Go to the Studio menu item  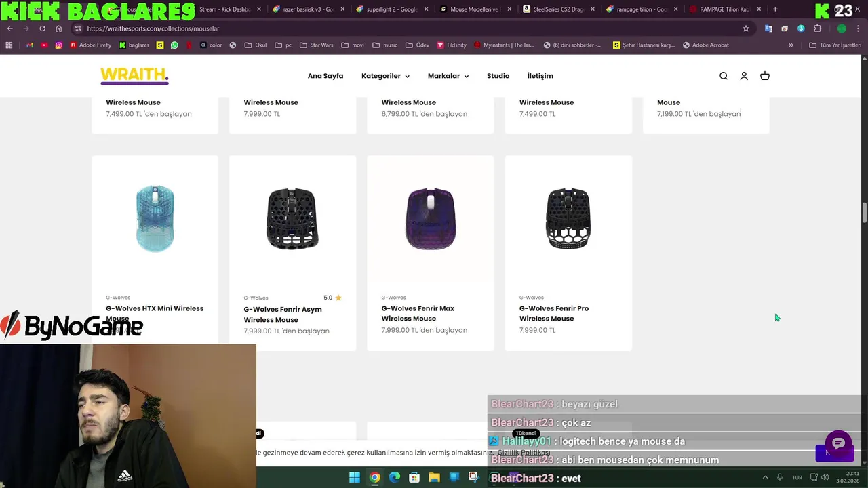[498, 76]
